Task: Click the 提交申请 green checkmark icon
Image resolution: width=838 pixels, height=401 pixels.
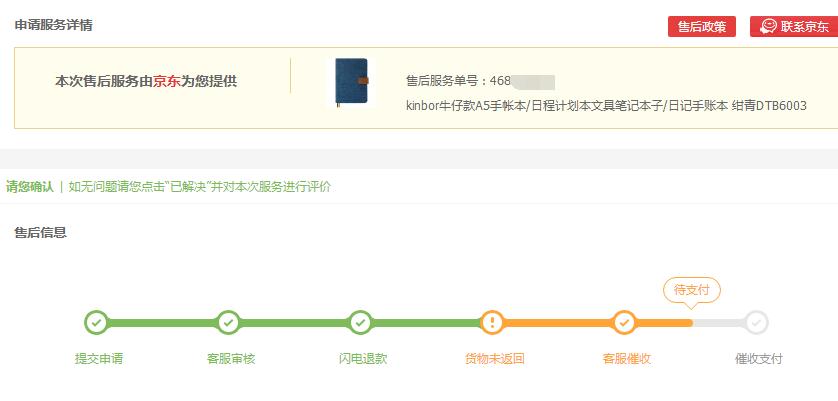Action: pos(96,323)
